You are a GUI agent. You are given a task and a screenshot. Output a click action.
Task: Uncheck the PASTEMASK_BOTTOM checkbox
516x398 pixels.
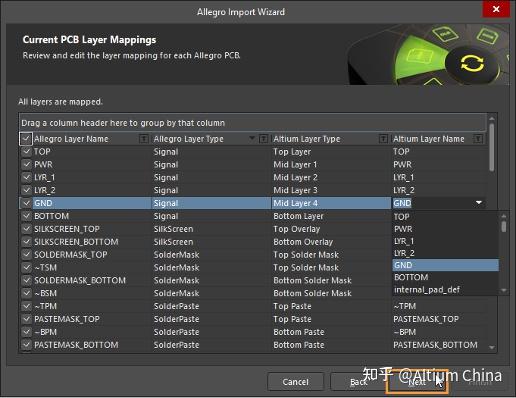click(26, 345)
